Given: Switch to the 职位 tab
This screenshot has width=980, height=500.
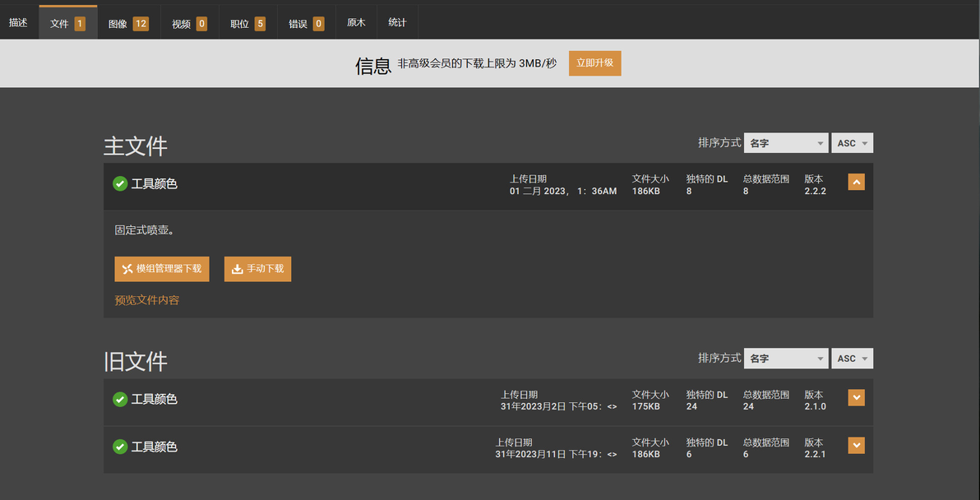Looking at the screenshot, I should pos(248,22).
